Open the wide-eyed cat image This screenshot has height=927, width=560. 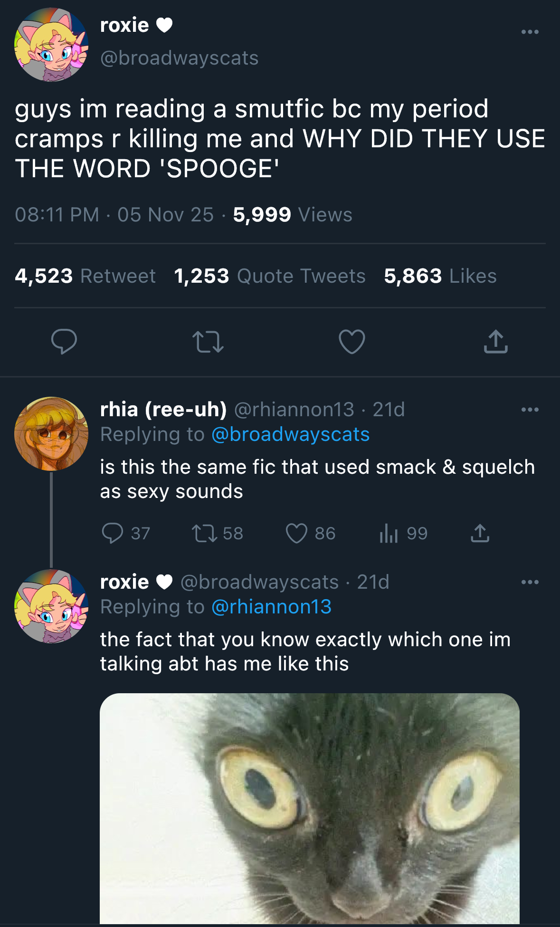(x=310, y=808)
